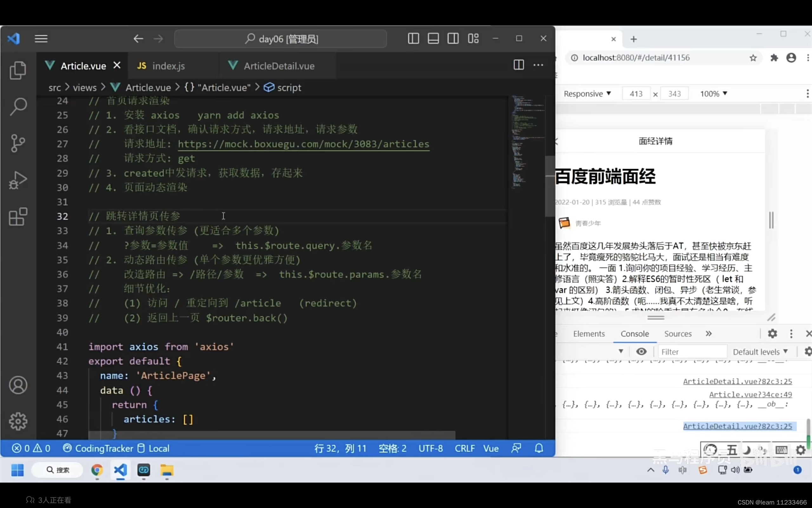Screen dimensions: 812x508
Task: Split the editor to the right
Action: coord(518,65)
